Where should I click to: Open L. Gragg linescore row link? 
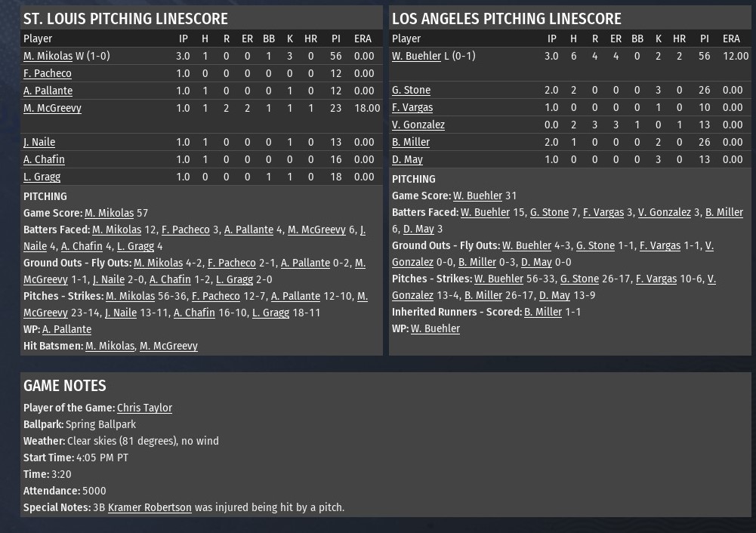coord(42,177)
